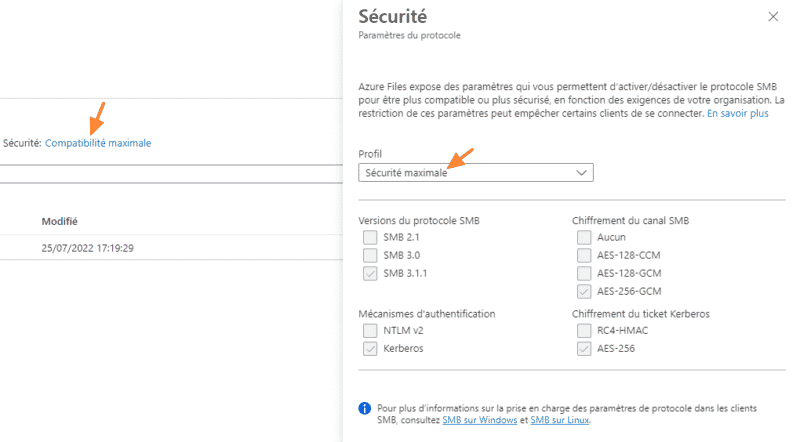Click the Profil dropdown chevron arrow
800x442 pixels.
tap(582, 173)
